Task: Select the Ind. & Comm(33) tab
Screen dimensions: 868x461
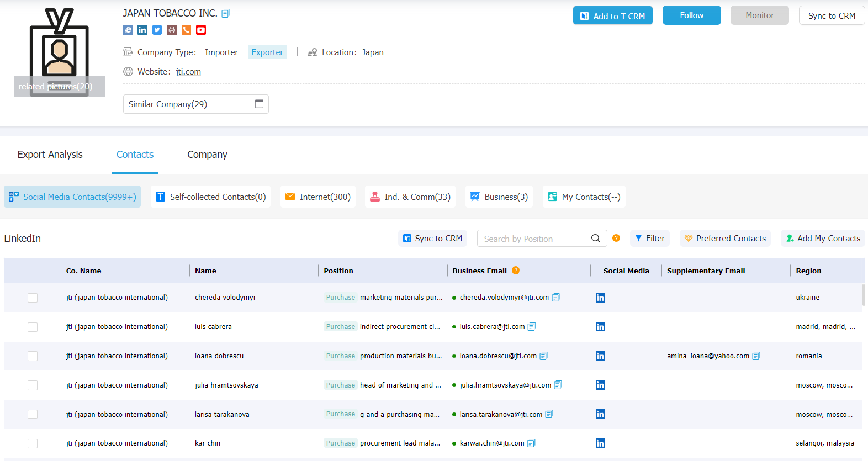Action: [x=410, y=197]
